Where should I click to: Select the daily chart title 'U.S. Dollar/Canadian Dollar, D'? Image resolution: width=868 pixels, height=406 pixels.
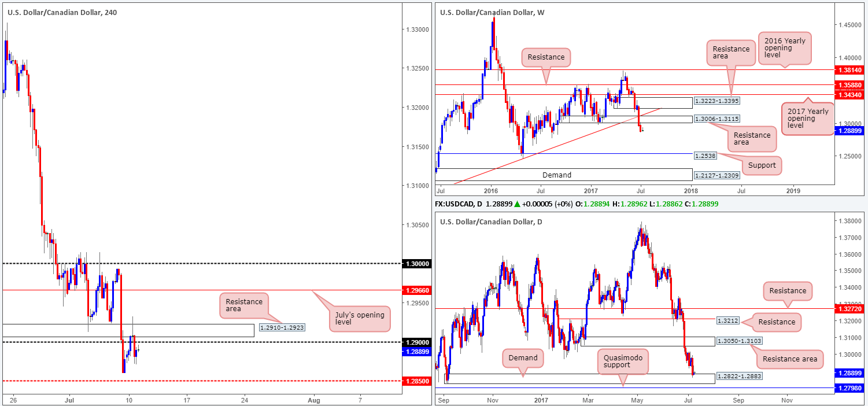[492, 222]
